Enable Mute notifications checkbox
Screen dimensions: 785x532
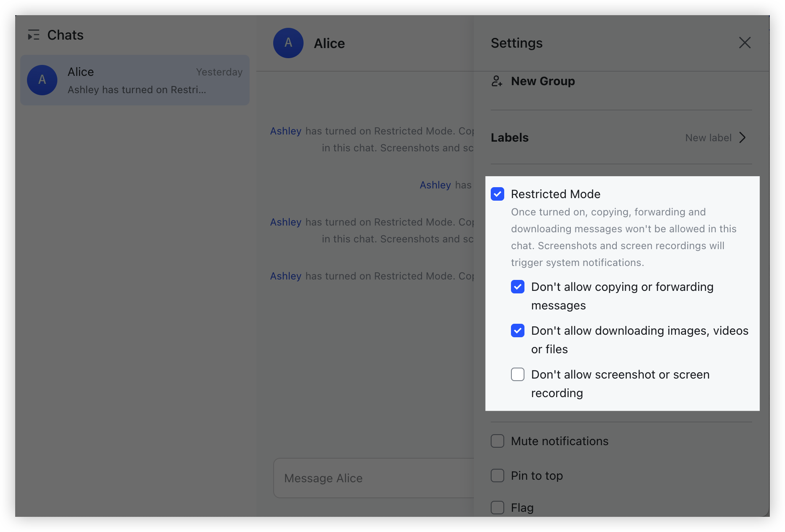497,441
